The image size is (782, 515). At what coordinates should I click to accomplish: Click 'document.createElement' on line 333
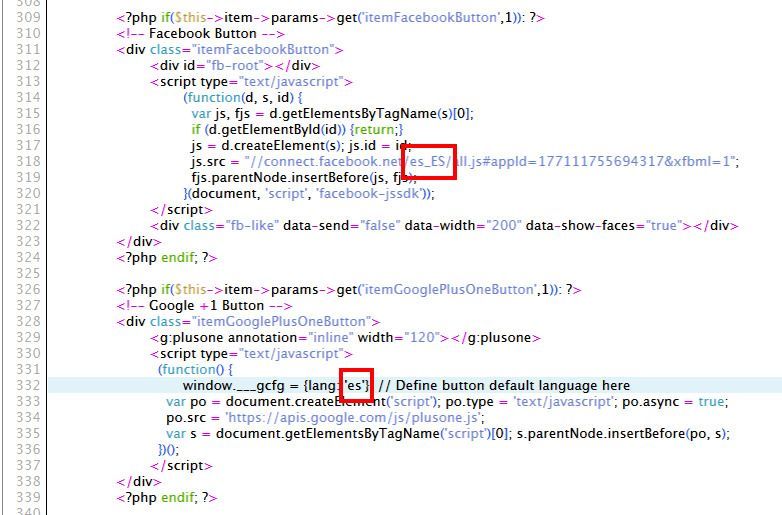click(x=306, y=401)
